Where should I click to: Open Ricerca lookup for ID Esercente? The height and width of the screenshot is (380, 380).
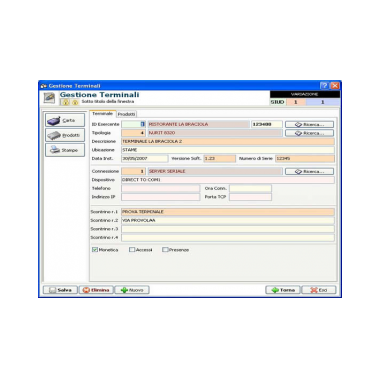tap(309, 124)
